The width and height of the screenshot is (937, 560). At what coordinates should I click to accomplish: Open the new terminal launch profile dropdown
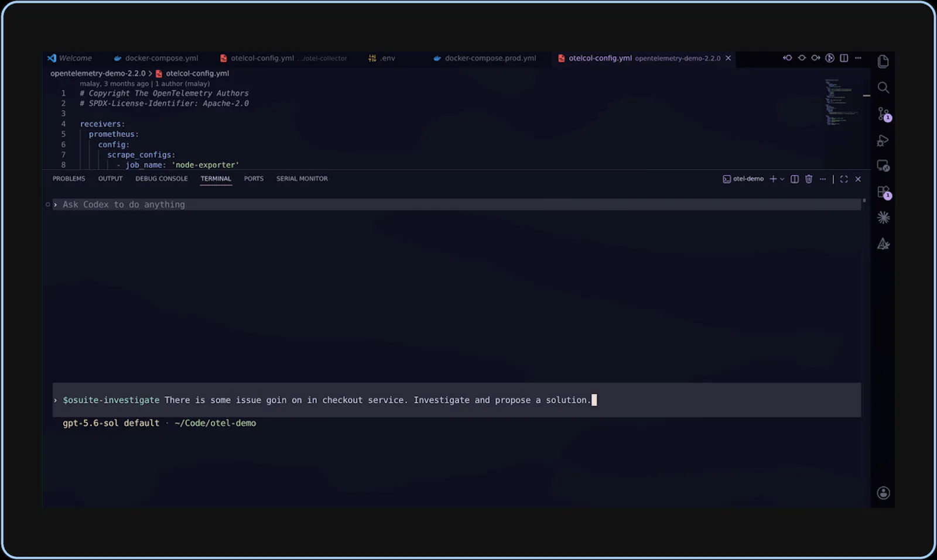pos(782,179)
